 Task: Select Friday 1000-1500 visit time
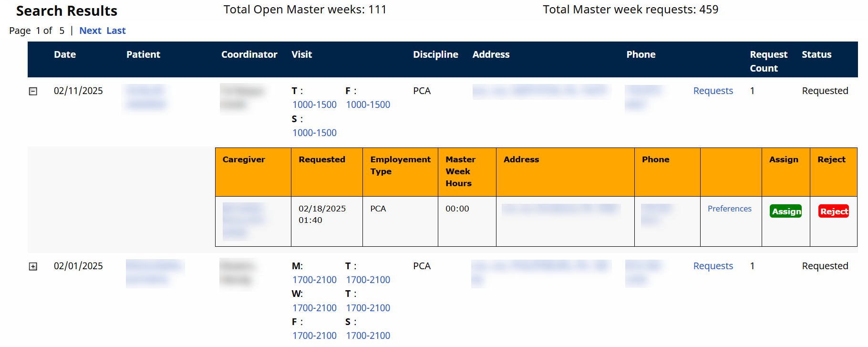(x=368, y=105)
